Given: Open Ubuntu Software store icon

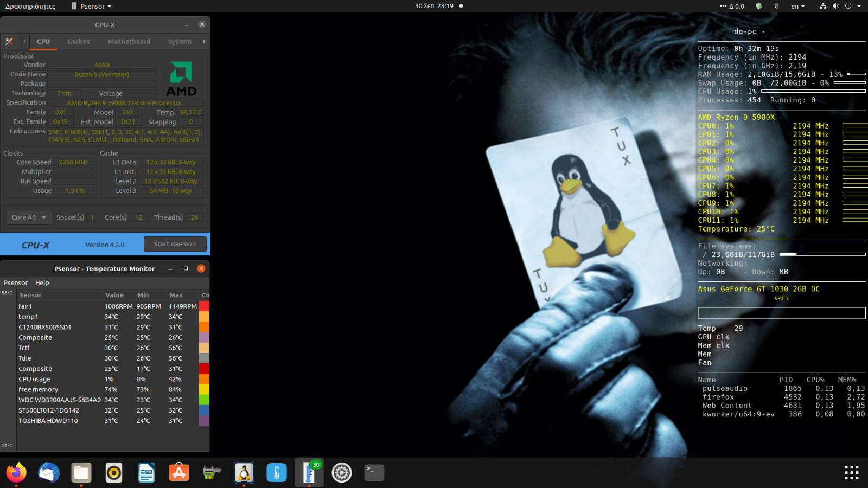Looking at the screenshot, I should pyautogui.click(x=179, y=473).
